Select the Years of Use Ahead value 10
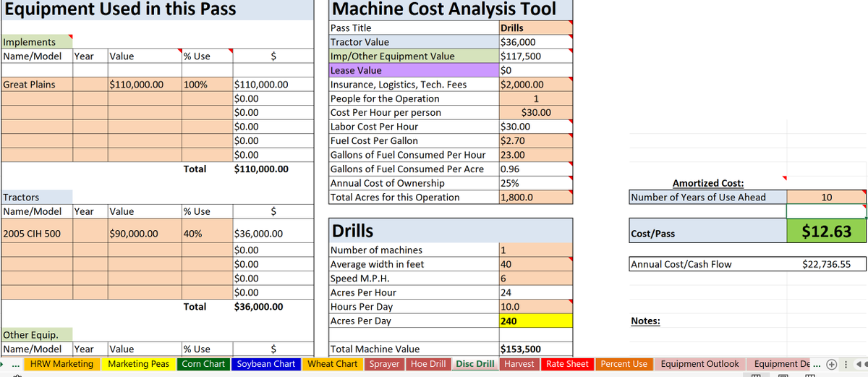868x377 pixels. click(x=826, y=198)
